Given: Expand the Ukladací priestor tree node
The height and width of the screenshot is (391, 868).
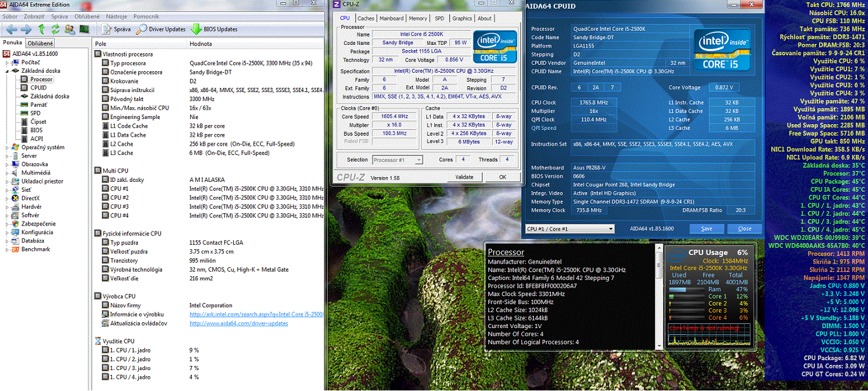Looking at the screenshot, I should [x=8, y=181].
